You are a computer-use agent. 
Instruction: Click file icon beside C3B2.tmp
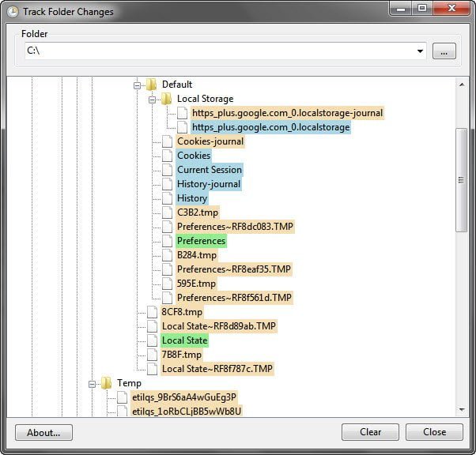(x=168, y=212)
